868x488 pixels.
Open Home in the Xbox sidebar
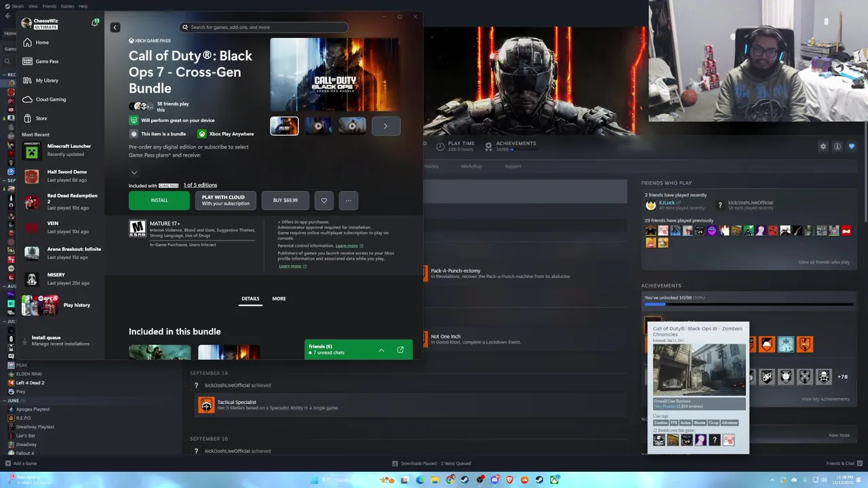[42, 42]
